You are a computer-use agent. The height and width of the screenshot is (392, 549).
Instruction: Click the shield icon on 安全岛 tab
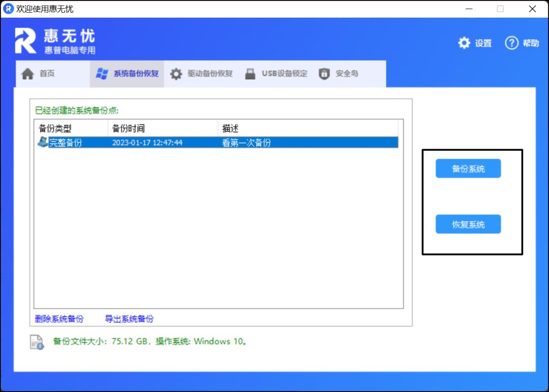coord(324,73)
